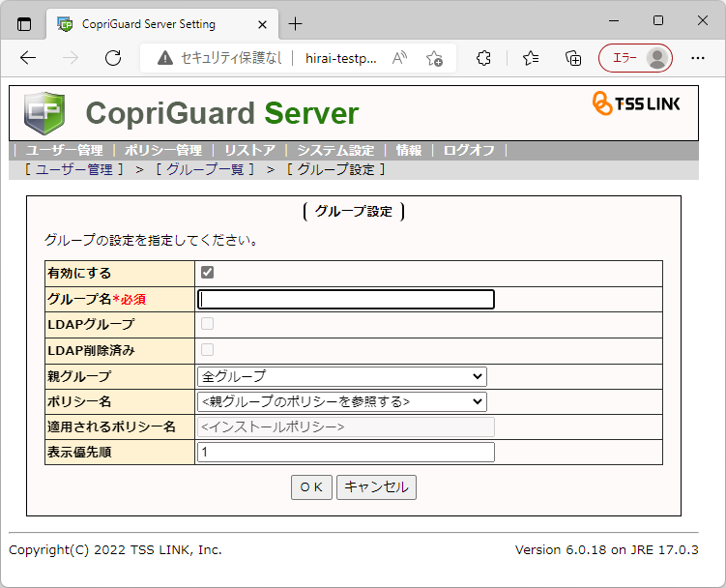
Task: Open the ユーザー管理 menu
Action: pyautogui.click(x=65, y=151)
